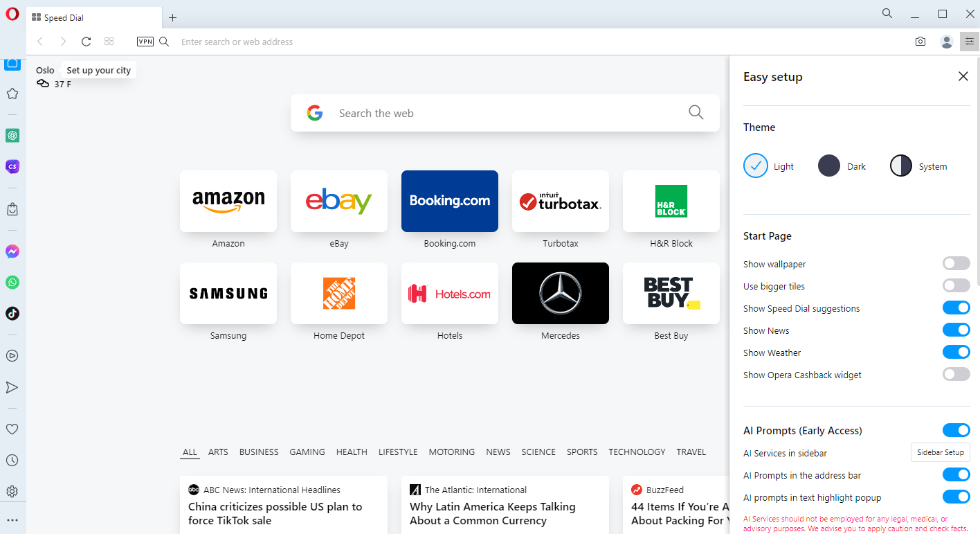The height and width of the screenshot is (534, 980).
Task: Enable Show wallpaper toggle
Action: pos(956,263)
